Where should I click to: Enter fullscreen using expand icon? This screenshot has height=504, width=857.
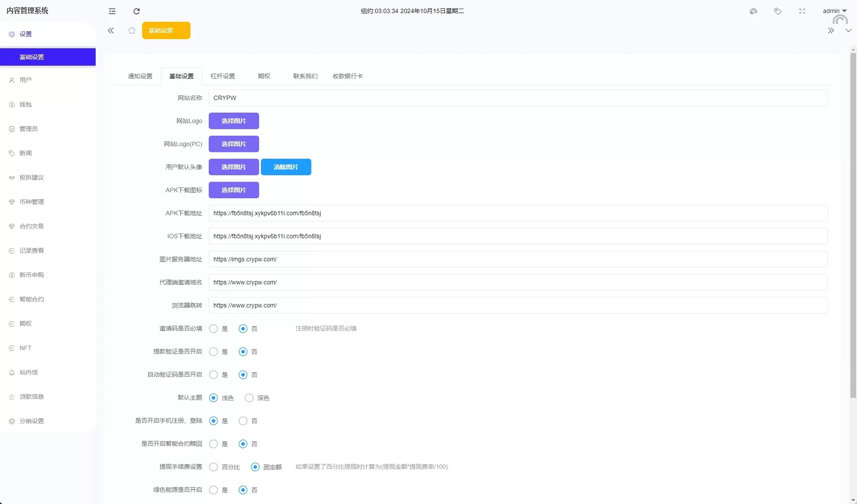click(802, 11)
